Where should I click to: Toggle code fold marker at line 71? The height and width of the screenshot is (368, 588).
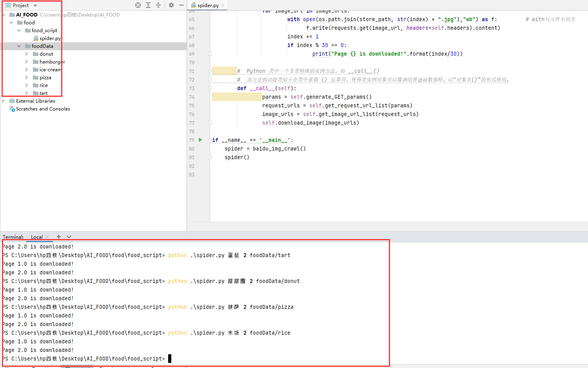[x=210, y=71]
